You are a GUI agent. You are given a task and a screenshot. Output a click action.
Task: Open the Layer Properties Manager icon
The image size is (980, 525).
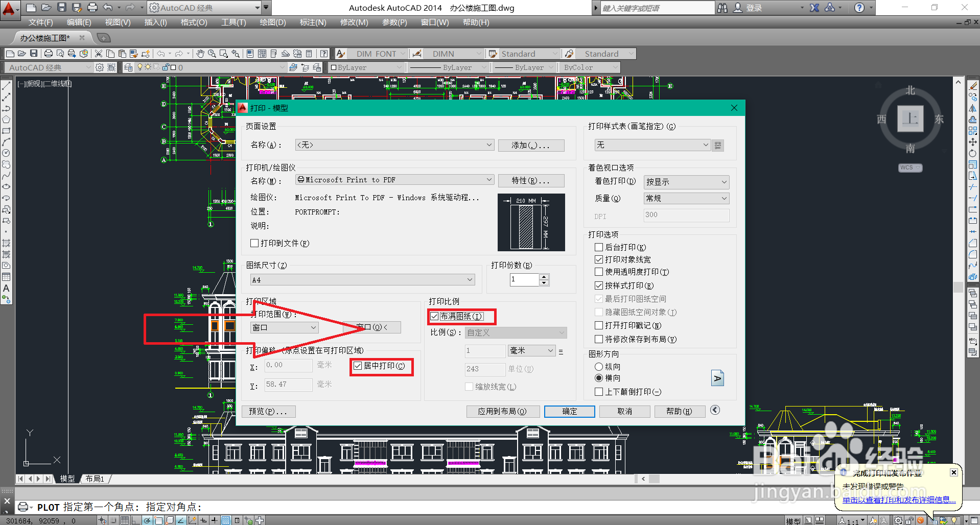(128, 67)
